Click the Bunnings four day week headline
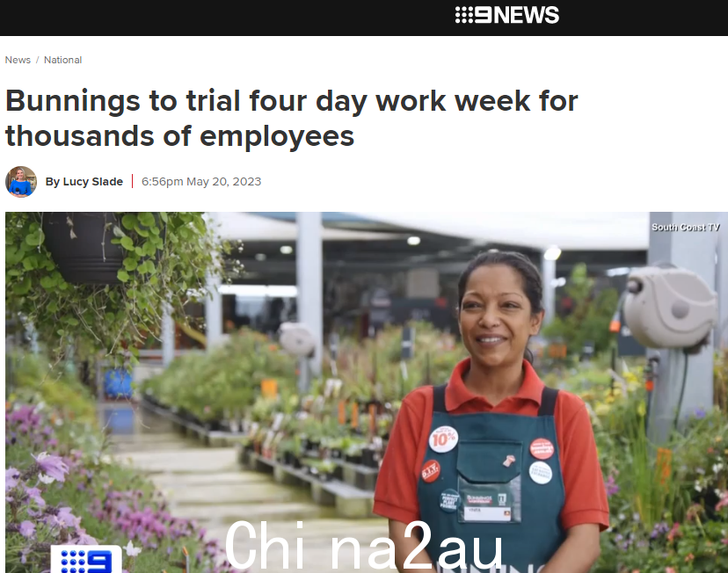 click(x=292, y=119)
